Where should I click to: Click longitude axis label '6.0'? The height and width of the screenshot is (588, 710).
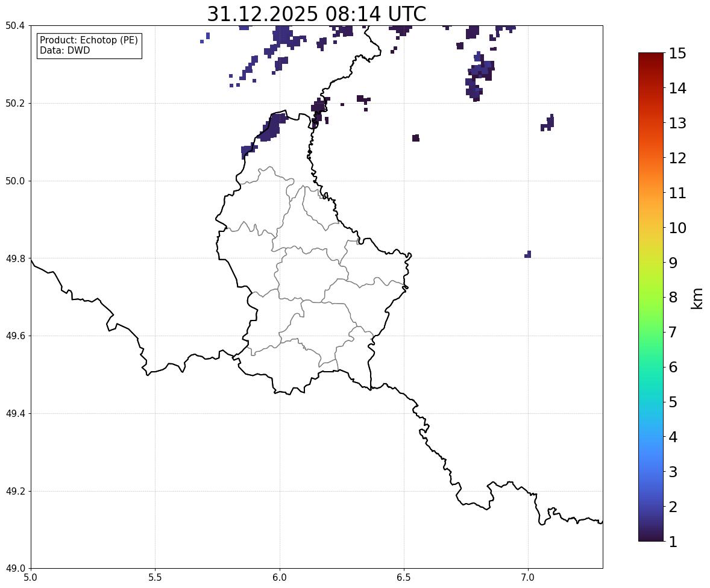click(280, 578)
